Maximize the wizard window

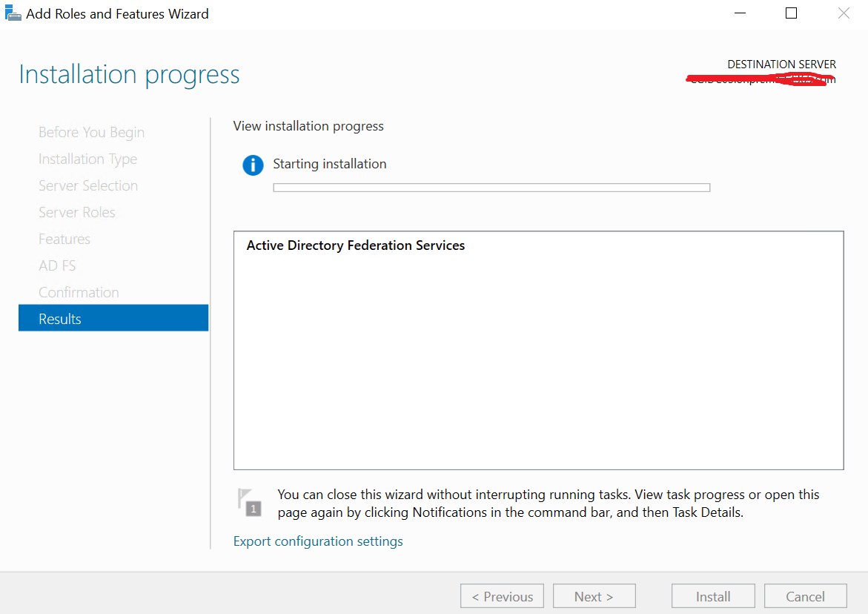pos(791,13)
